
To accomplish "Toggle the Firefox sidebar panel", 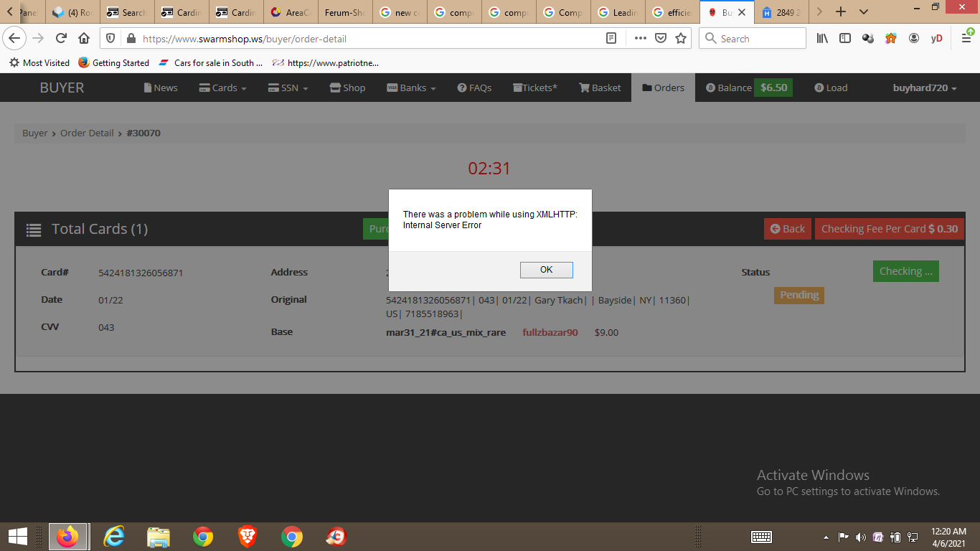I will [845, 39].
